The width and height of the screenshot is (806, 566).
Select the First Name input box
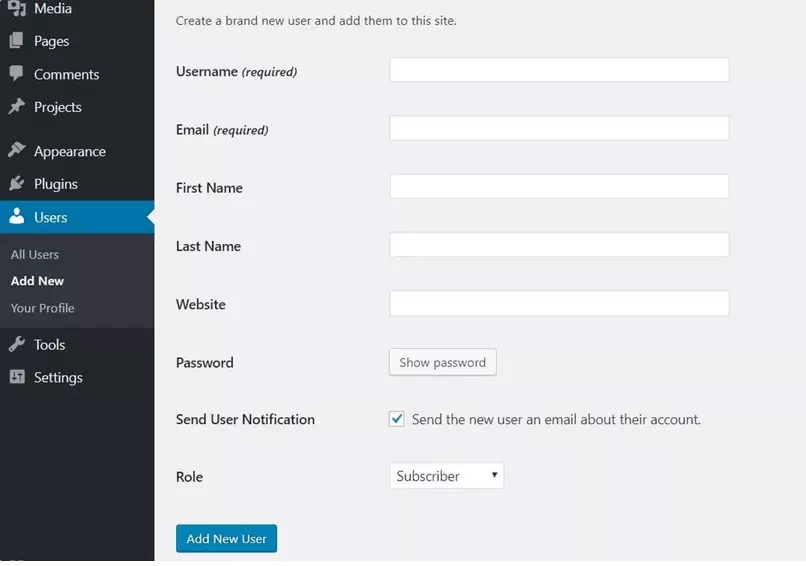point(559,187)
